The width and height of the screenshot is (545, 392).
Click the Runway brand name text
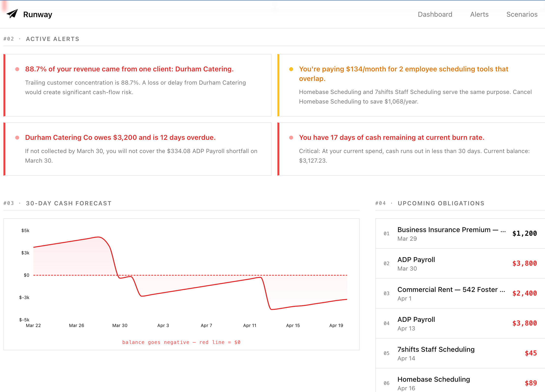38,14
